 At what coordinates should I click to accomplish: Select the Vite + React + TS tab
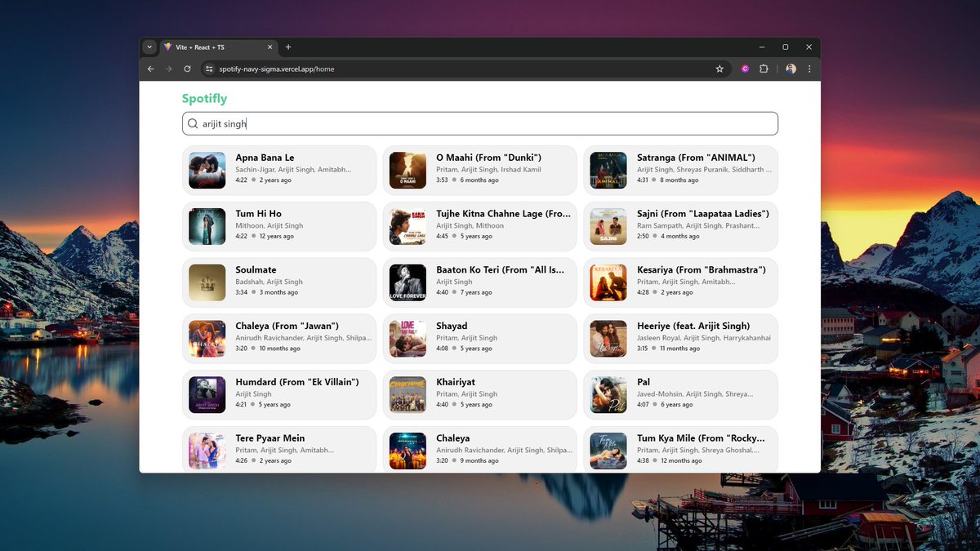coord(218,47)
